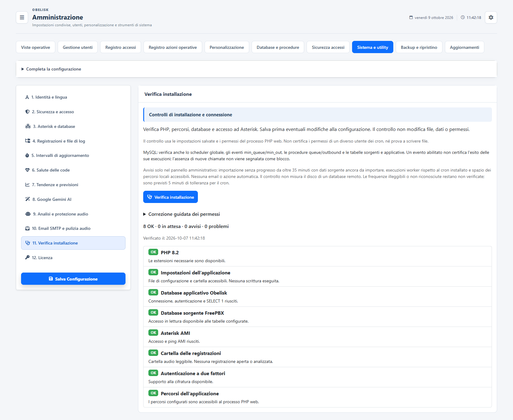The width and height of the screenshot is (513, 420).
Task: Click the calendar icon beside the date
Action: 411,17
